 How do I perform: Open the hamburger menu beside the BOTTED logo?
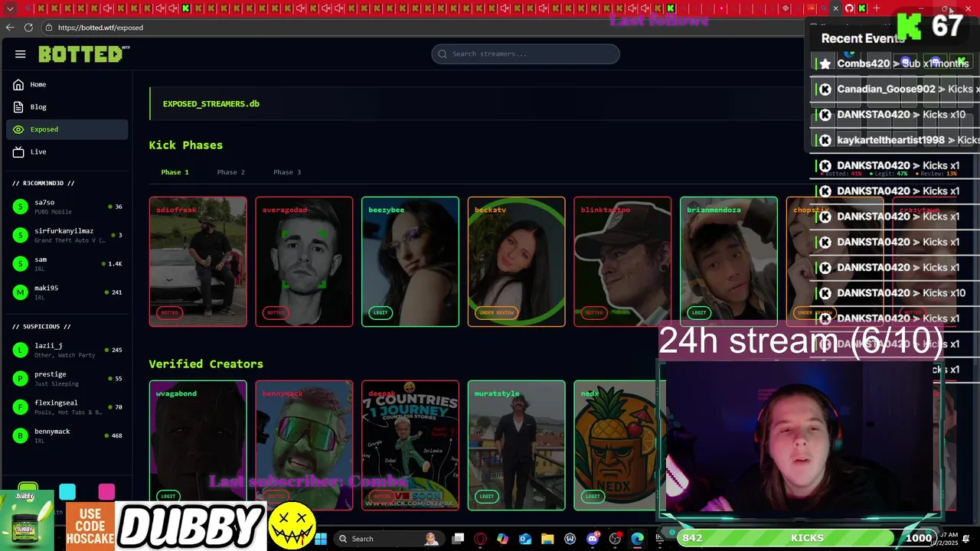click(21, 54)
